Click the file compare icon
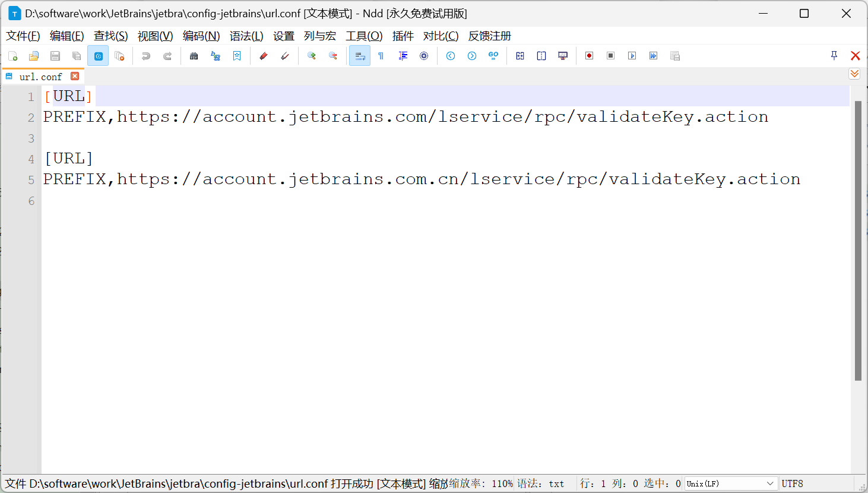This screenshot has width=868, height=493. tap(520, 56)
